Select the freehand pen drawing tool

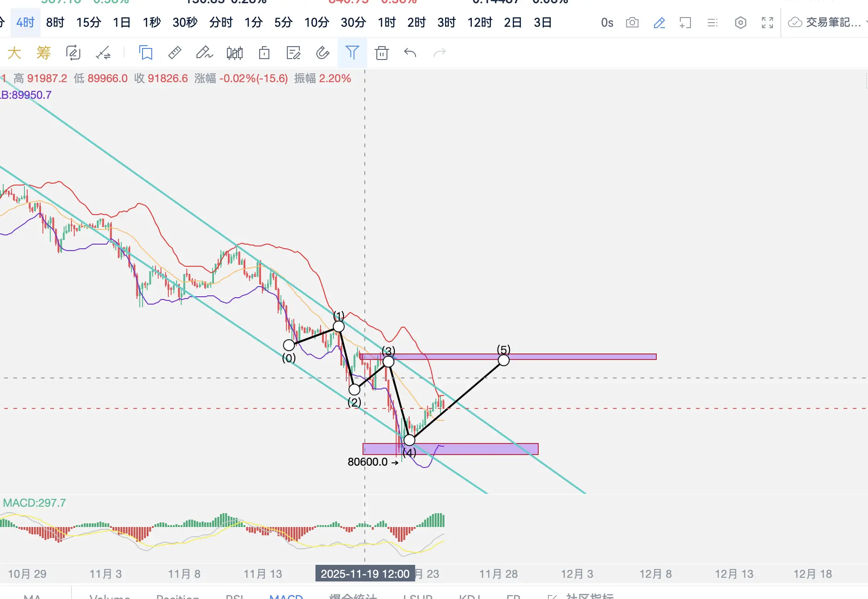tap(204, 53)
